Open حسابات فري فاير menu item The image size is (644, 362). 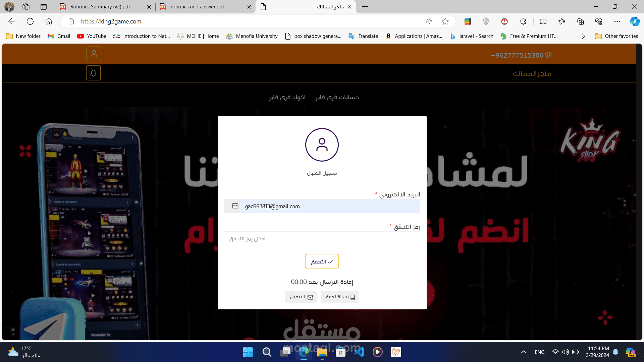337,97
